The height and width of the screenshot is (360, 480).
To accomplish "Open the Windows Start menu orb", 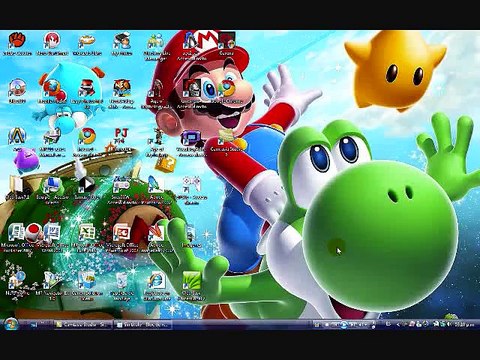I will (10, 324).
